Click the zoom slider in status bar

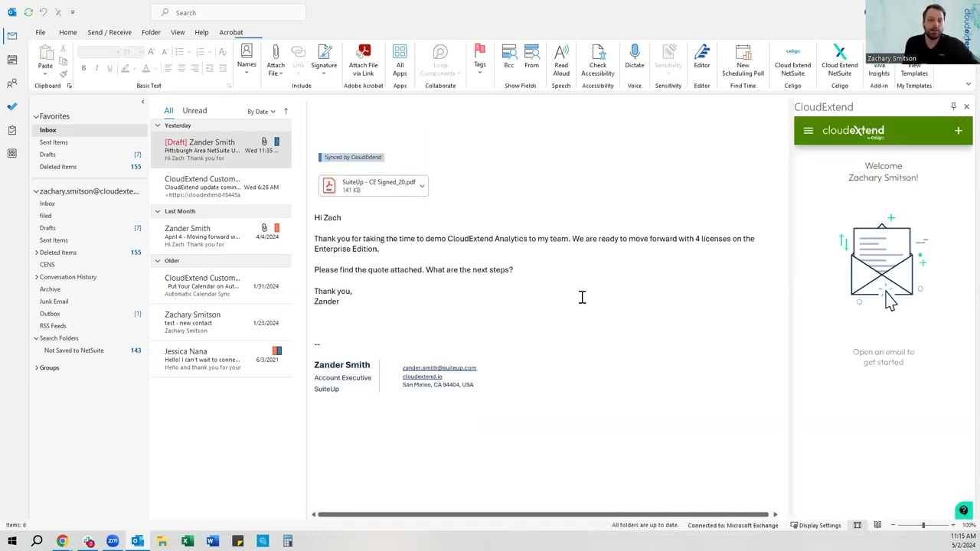click(923, 525)
